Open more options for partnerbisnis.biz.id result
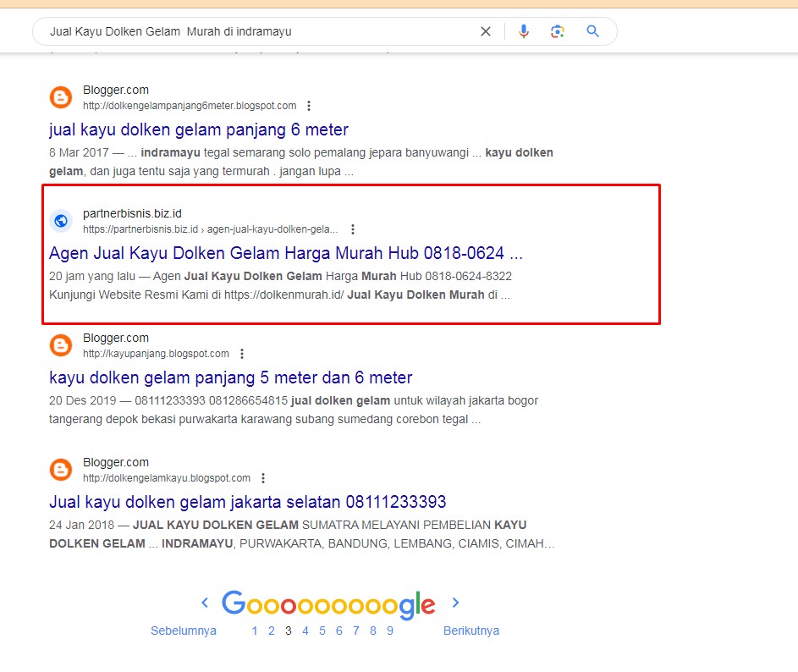This screenshot has width=798, height=672. click(352, 229)
